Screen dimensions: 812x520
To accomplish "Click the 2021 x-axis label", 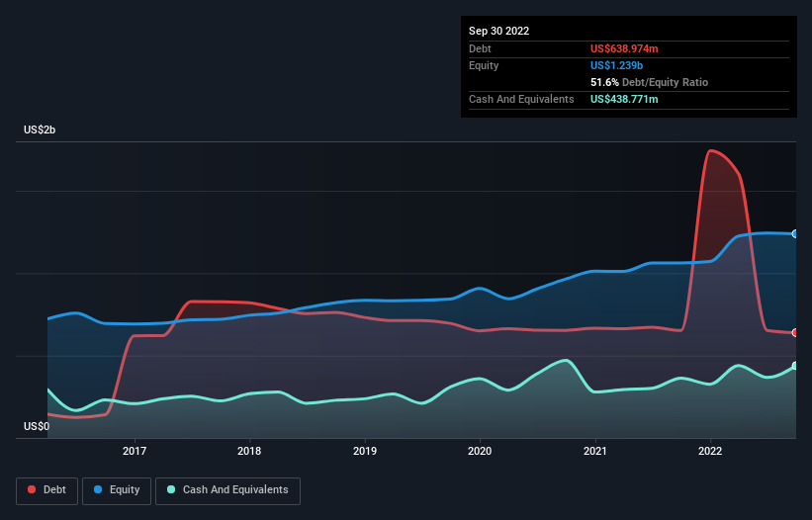I will (595, 451).
